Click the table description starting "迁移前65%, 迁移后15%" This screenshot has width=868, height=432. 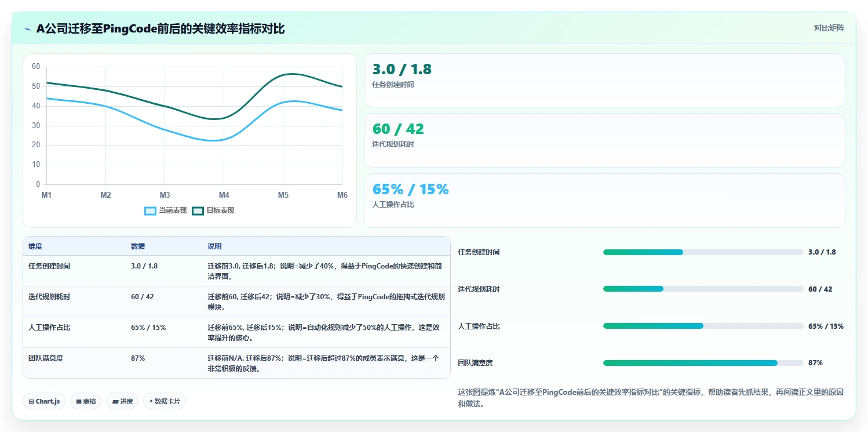(325, 332)
